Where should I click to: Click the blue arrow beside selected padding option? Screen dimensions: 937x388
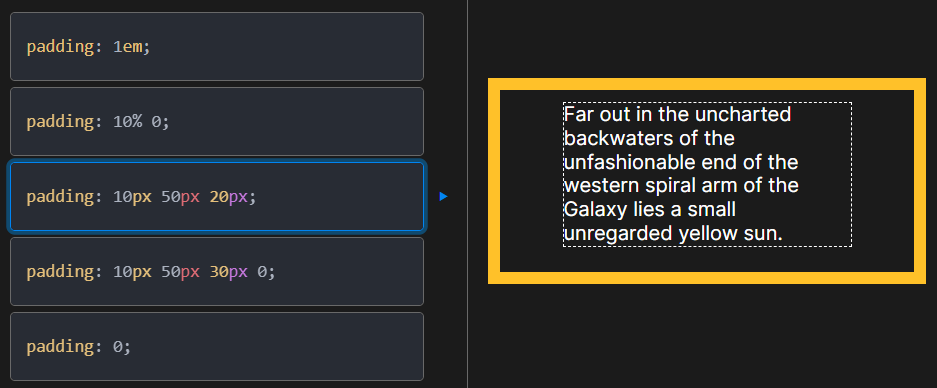(443, 196)
